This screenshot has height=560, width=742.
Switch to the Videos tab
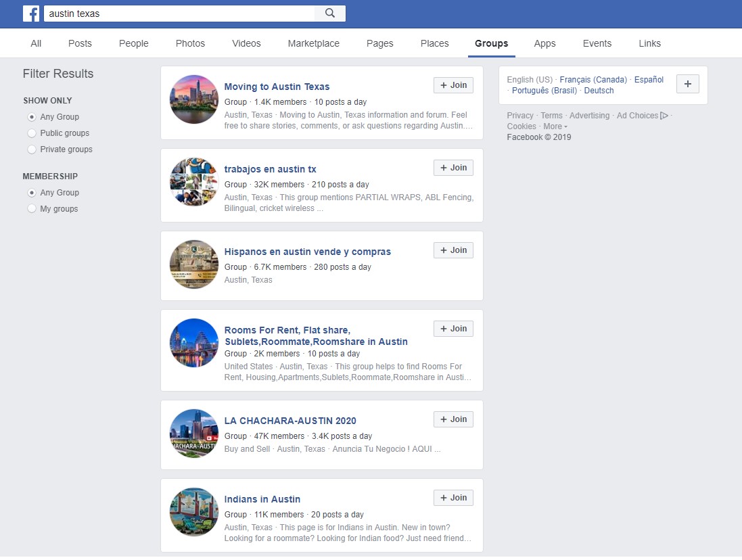tap(247, 43)
